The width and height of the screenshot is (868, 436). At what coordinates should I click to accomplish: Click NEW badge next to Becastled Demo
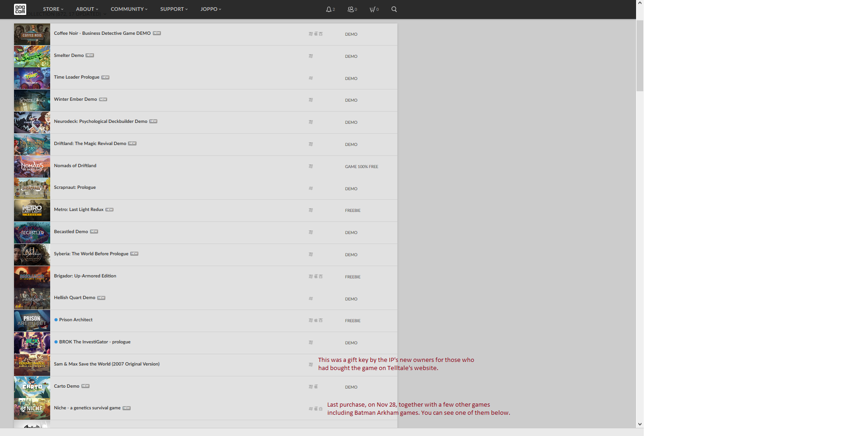click(94, 232)
